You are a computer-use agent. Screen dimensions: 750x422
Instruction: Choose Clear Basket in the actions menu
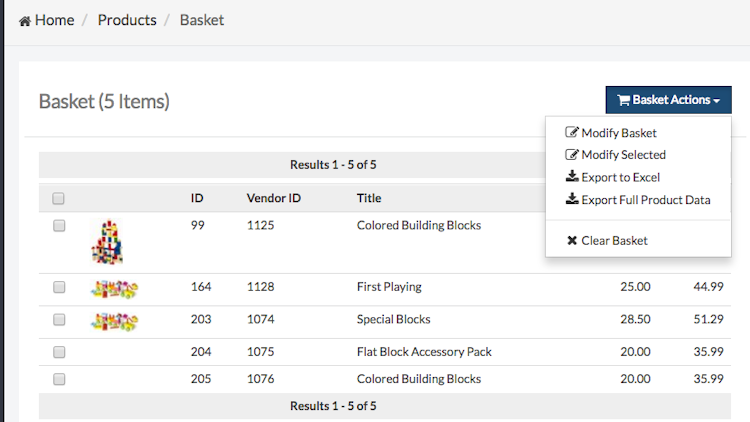[614, 241]
